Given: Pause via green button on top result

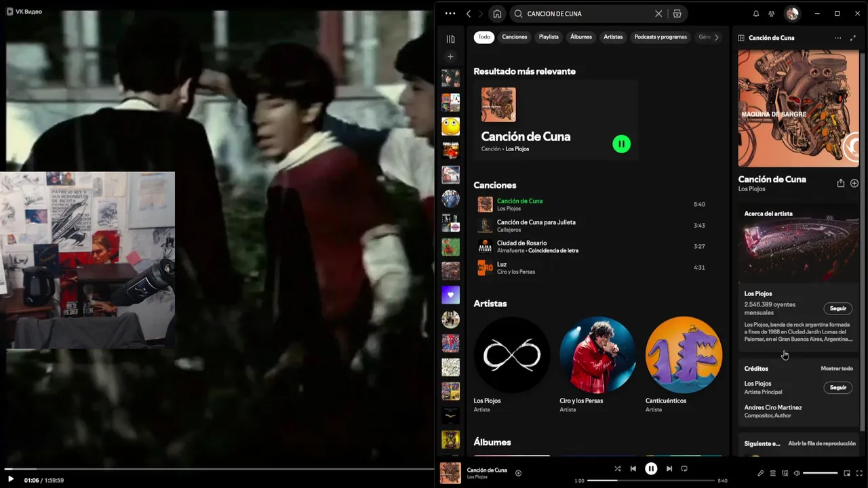Looking at the screenshot, I should (x=621, y=144).
